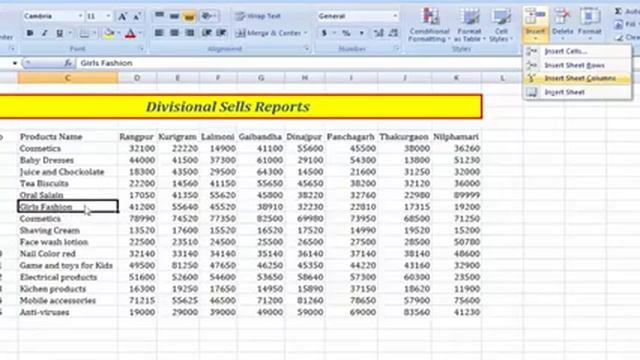Image resolution: width=640 pixels, height=360 pixels.
Task: Open the font size 11 dropdown
Action: (x=108, y=16)
